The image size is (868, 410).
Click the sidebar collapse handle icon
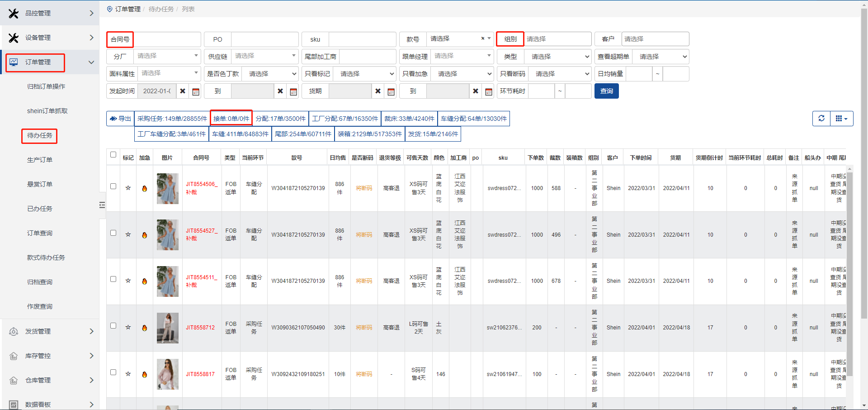[102, 205]
